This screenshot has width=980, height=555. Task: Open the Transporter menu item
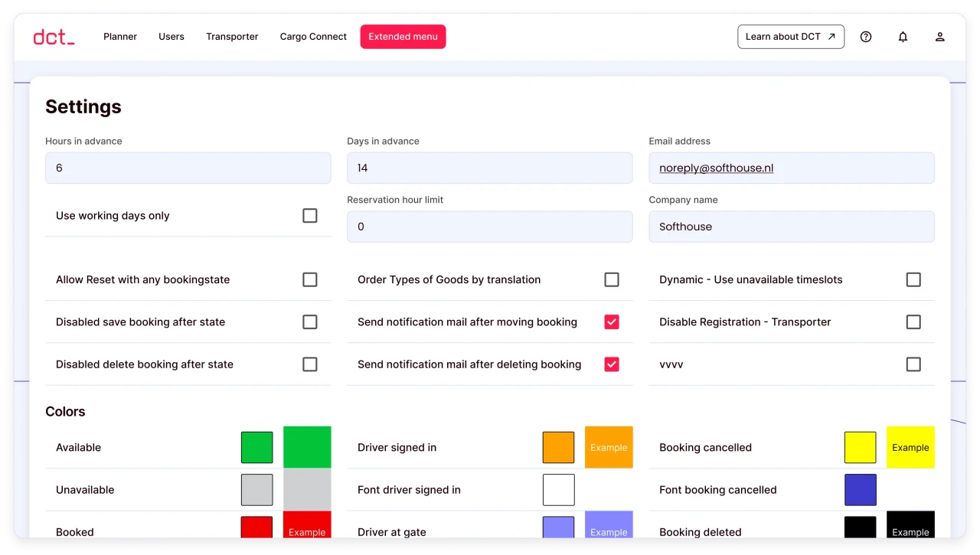232,37
